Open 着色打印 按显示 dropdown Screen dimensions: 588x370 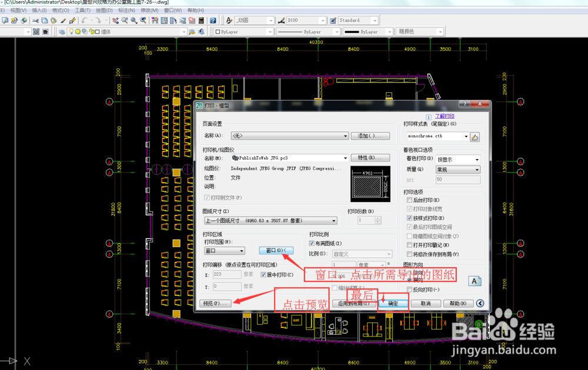(x=458, y=160)
